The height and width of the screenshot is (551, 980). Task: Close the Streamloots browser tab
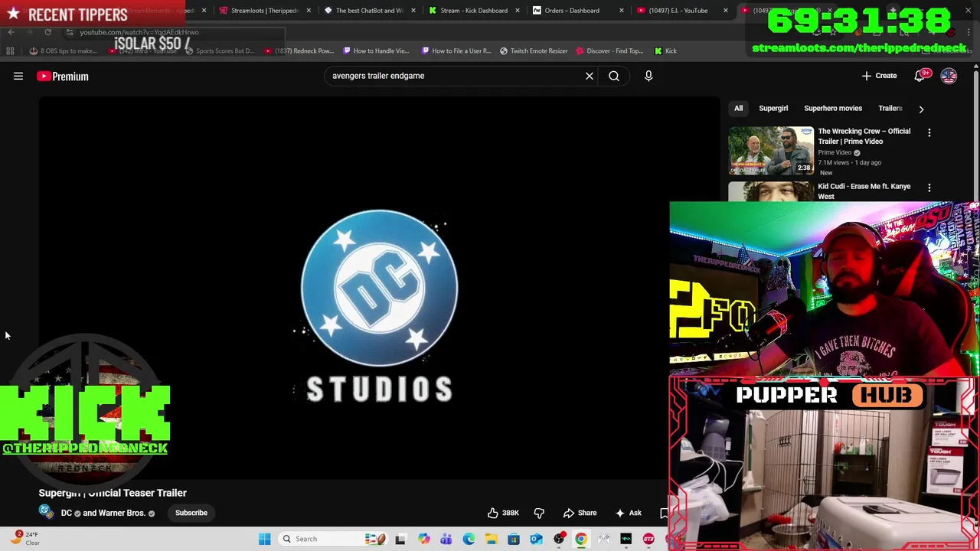click(309, 11)
